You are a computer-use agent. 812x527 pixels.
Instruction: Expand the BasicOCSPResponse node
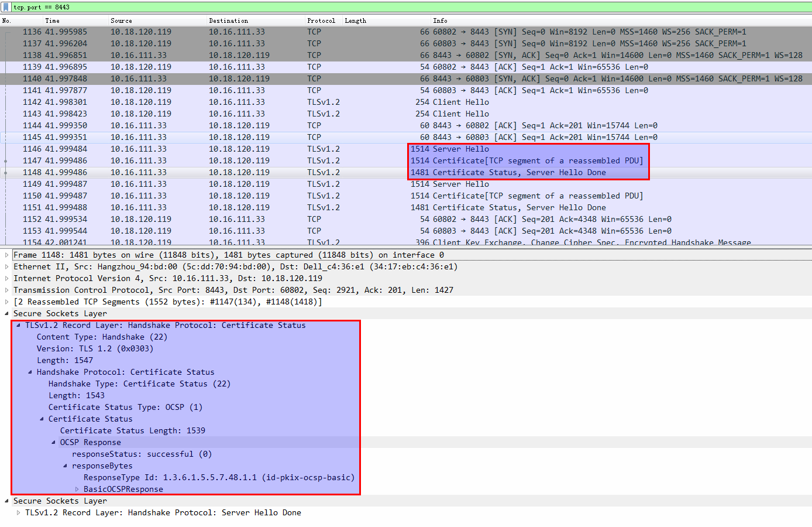point(77,489)
